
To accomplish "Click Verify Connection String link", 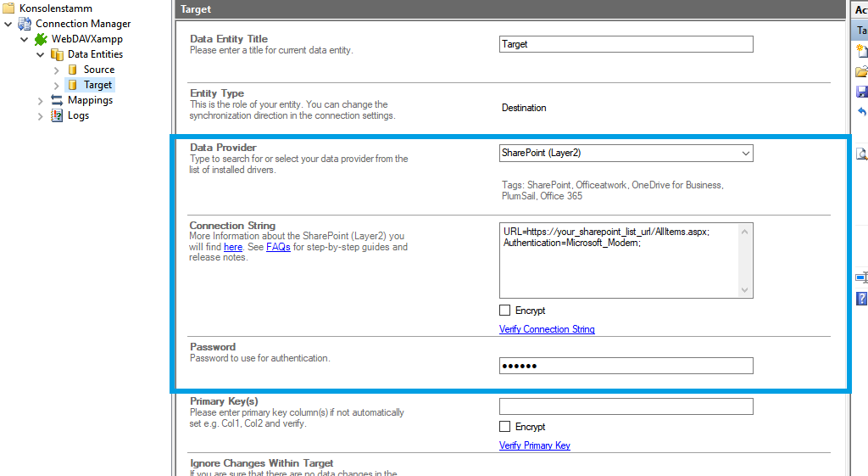I will (547, 329).
